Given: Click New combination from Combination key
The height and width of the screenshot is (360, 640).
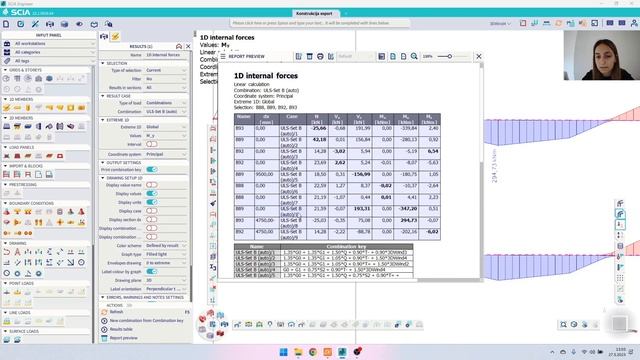Looking at the screenshot, I should click(x=147, y=321).
